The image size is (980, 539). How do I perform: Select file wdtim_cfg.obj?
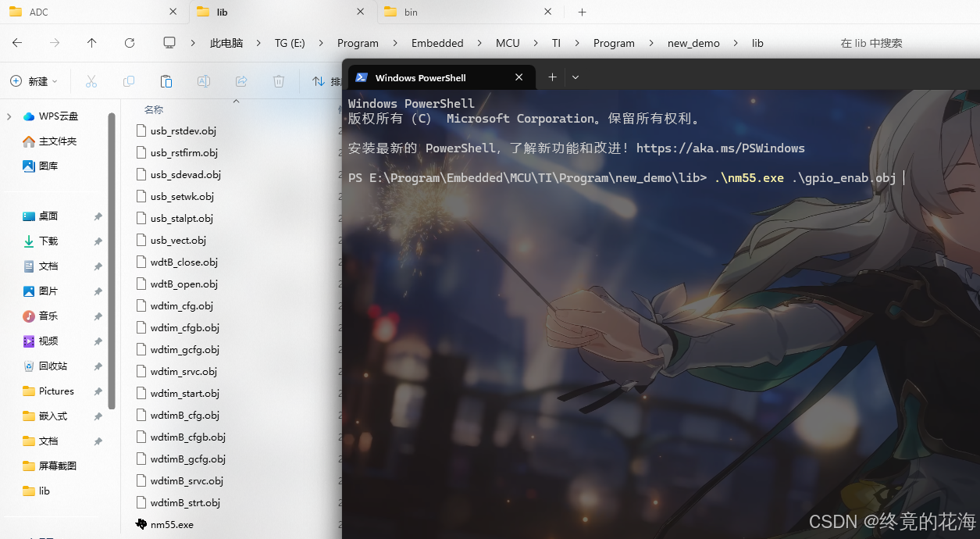point(175,305)
